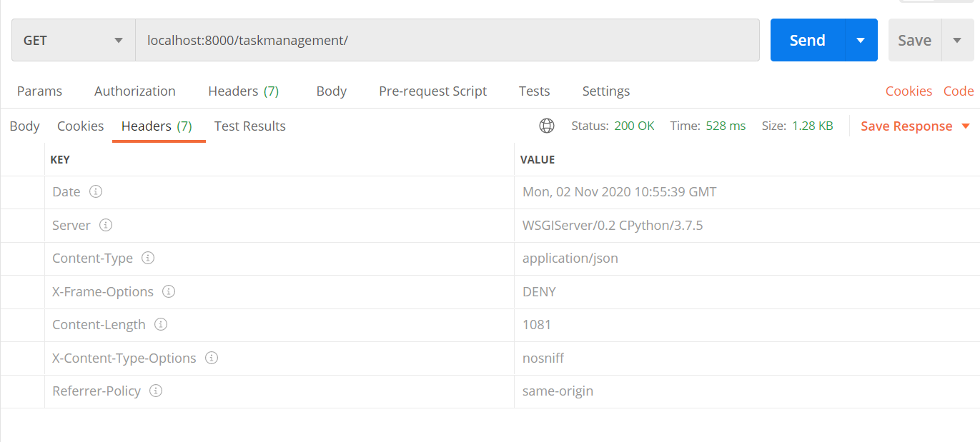Screen dimensions: 980x442
Task: Switch to the request Authorization tab
Action: pos(135,91)
